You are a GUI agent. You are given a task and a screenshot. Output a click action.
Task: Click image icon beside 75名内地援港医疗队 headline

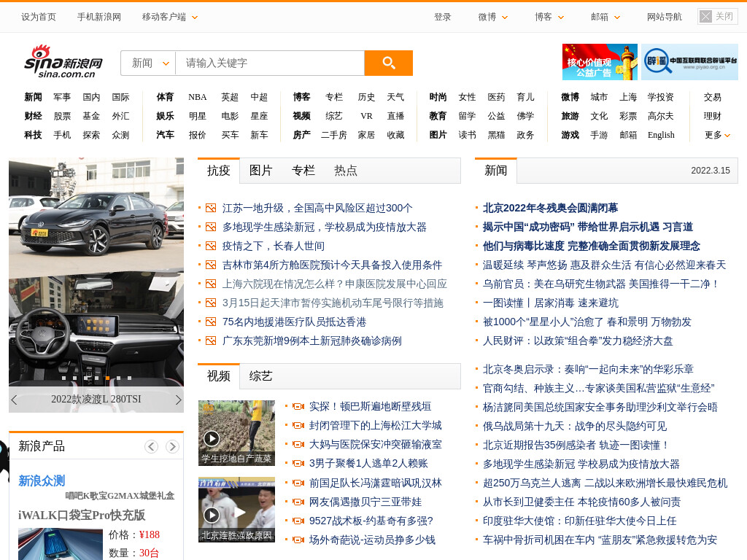211,322
